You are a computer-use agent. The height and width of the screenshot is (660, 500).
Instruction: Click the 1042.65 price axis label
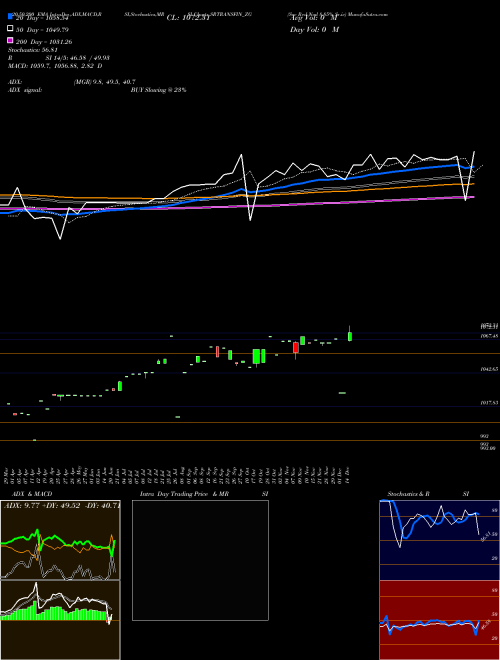coord(489,369)
